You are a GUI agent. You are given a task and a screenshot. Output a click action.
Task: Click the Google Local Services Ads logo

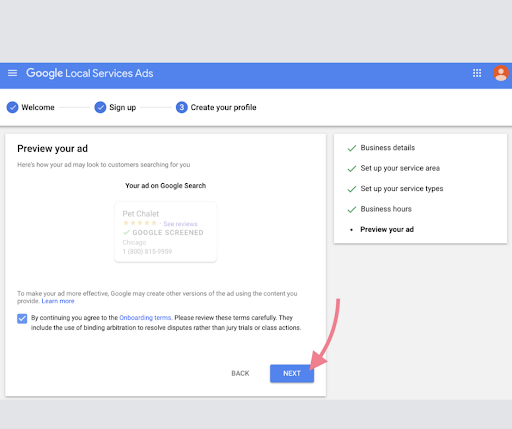click(x=90, y=73)
